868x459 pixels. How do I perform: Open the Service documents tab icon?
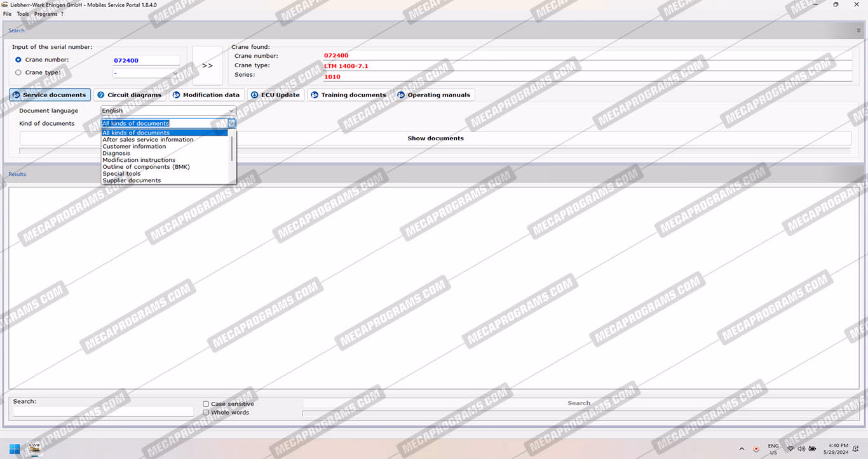click(x=17, y=95)
